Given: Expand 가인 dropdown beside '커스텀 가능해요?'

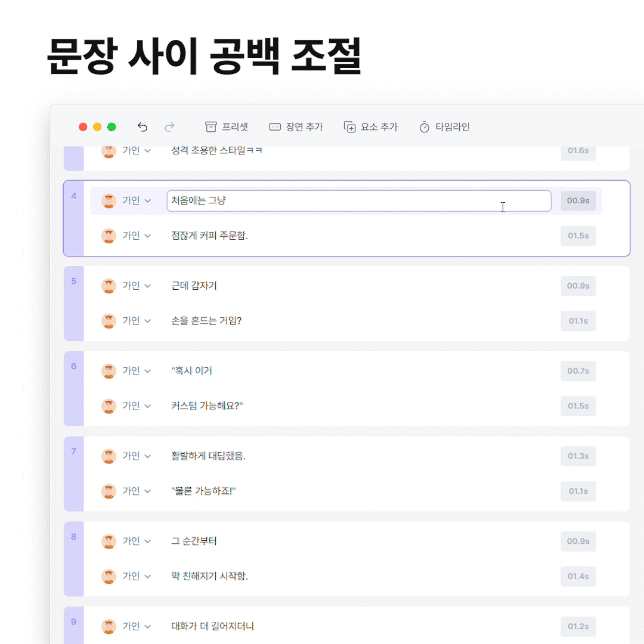Looking at the screenshot, I should 137,406.
